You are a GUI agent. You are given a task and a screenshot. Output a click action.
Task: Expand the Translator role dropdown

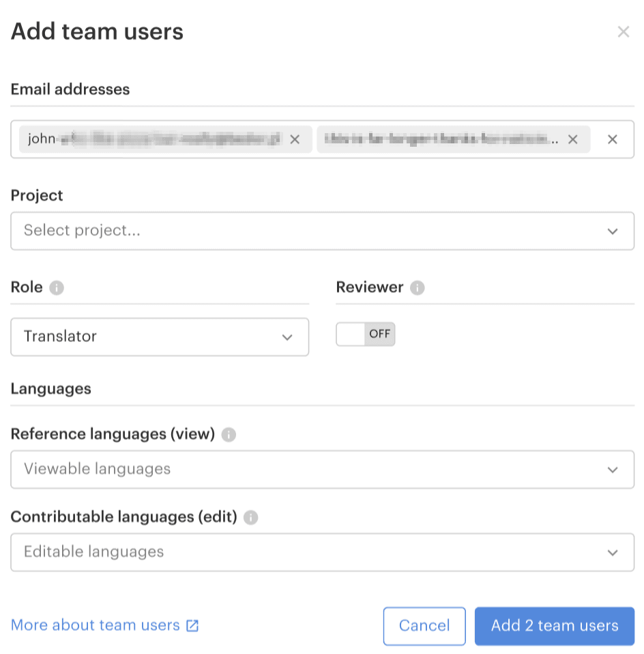coord(160,337)
